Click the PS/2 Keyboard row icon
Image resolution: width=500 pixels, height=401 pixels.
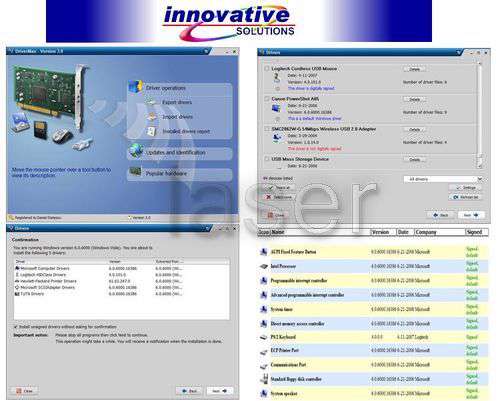pyautogui.click(x=263, y=337)
